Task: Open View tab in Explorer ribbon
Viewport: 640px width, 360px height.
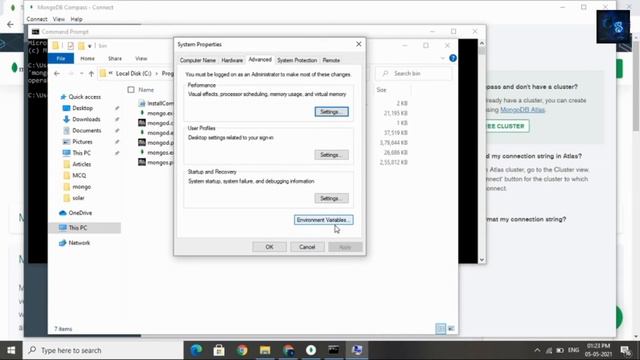Action: [141, 58]
